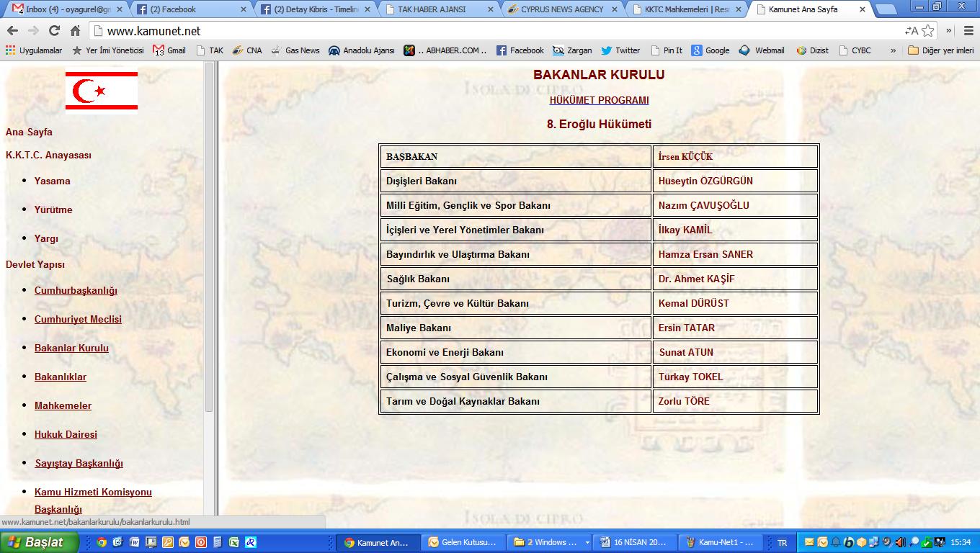Switch to CYPRUS NEWS AGENCY tab
This screenshot has width=980, height=553.
(562, 9)
